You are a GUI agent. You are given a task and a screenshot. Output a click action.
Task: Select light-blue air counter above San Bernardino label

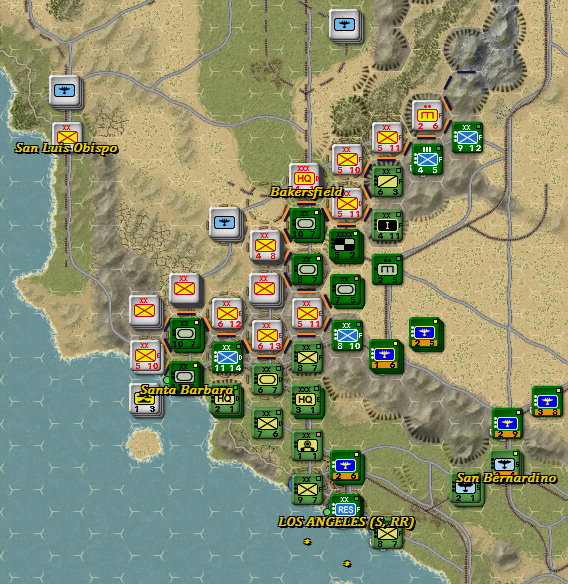505,462
